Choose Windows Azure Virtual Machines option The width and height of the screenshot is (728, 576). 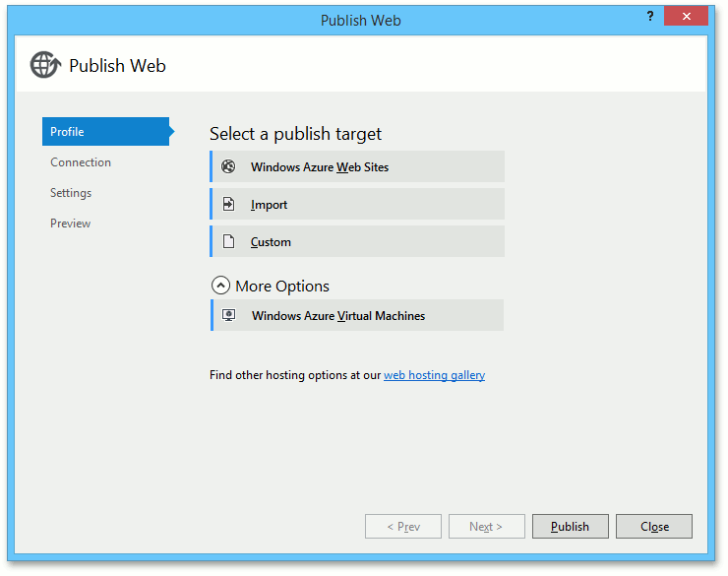pos(338,316)
